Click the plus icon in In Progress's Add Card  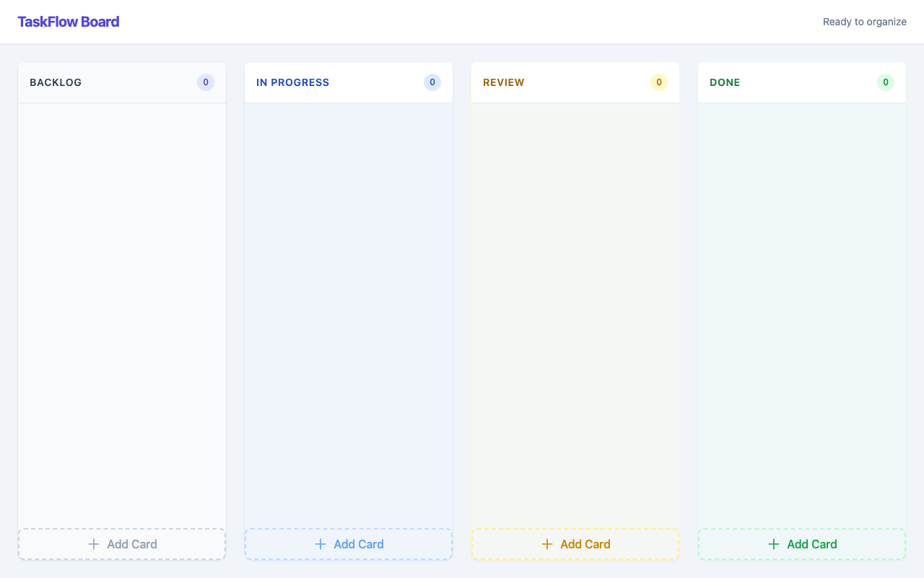(x=319, y=544)
